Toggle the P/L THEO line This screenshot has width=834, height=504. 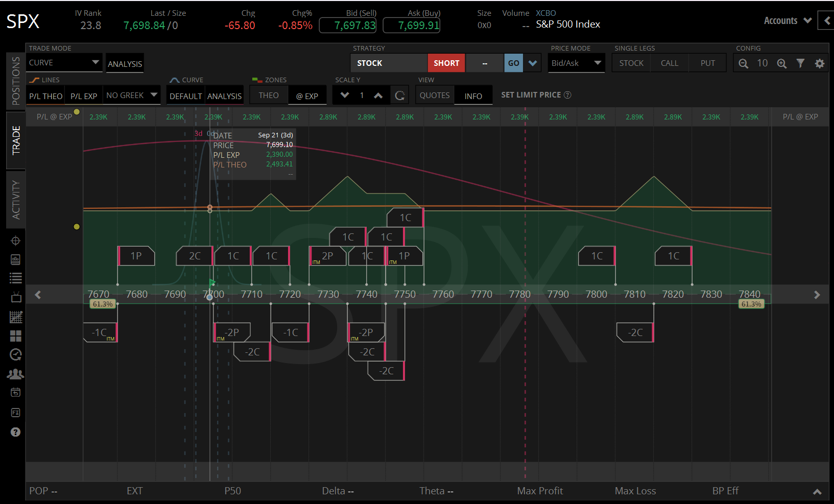(x=45, y=96)
